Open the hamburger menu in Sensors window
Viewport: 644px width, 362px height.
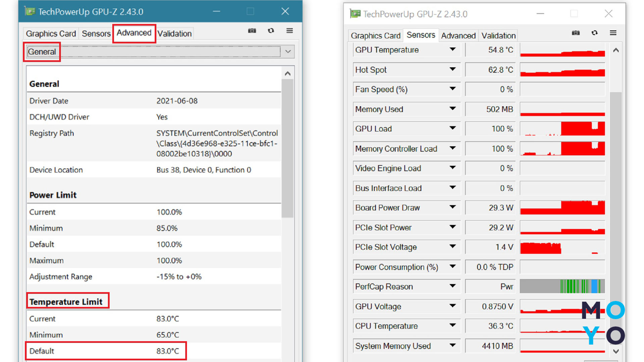[613, 33]
